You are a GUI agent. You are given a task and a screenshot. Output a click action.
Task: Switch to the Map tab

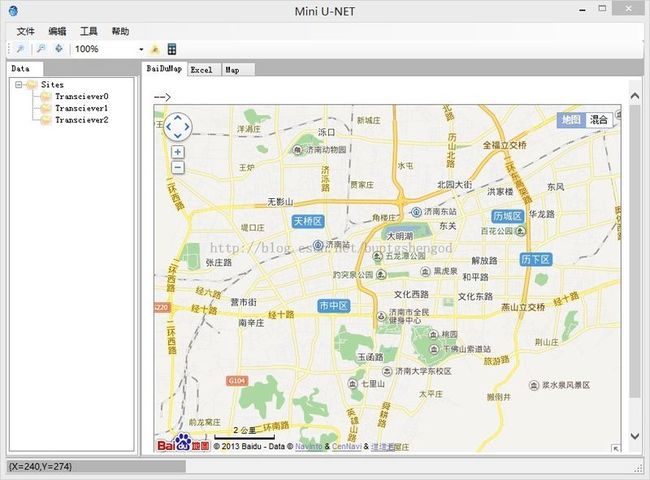238,70
